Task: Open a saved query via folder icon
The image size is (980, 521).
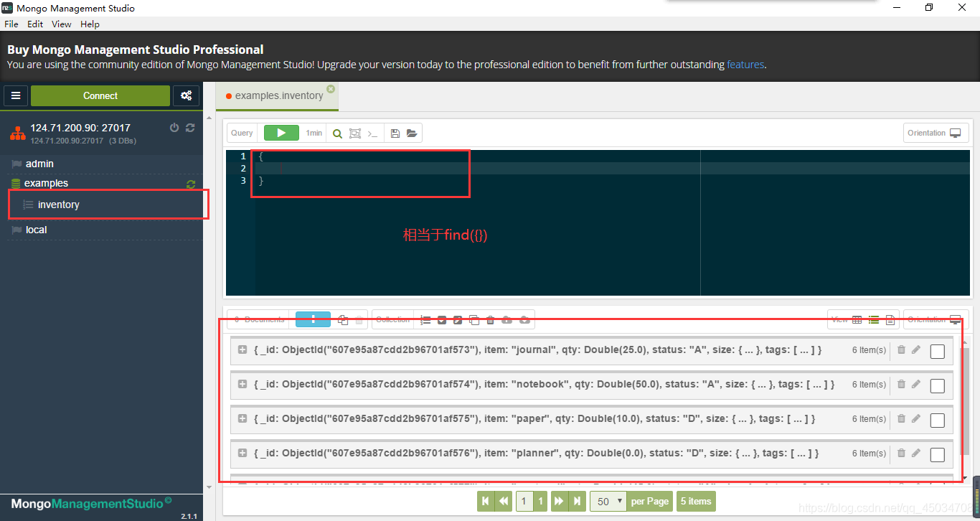Action: 412,133
